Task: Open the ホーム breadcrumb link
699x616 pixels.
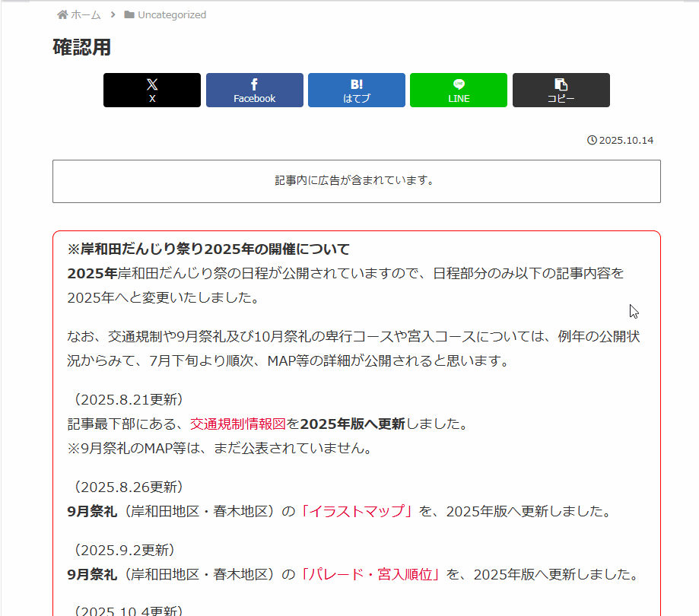Action: 85,14
